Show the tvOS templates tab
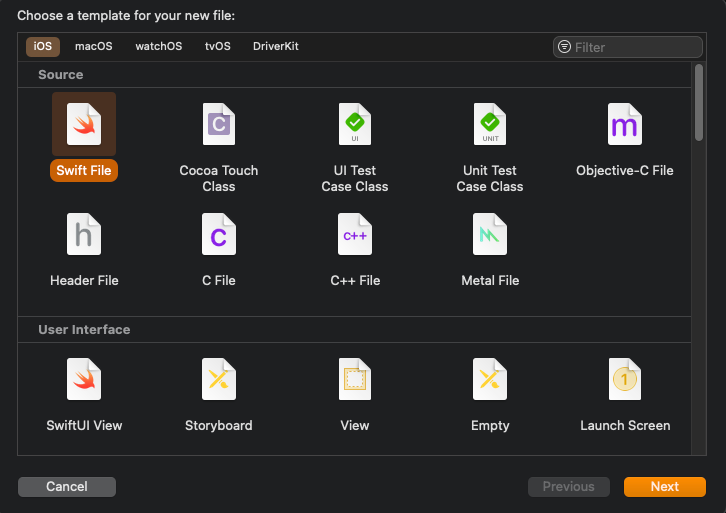Screen dimensions: 726x513 coord(218,46)
